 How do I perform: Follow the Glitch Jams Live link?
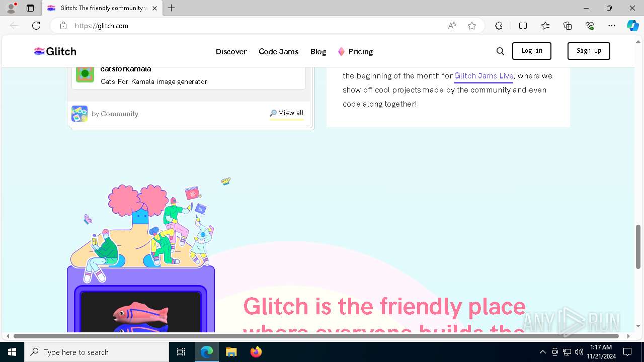[x=484, y=76]
